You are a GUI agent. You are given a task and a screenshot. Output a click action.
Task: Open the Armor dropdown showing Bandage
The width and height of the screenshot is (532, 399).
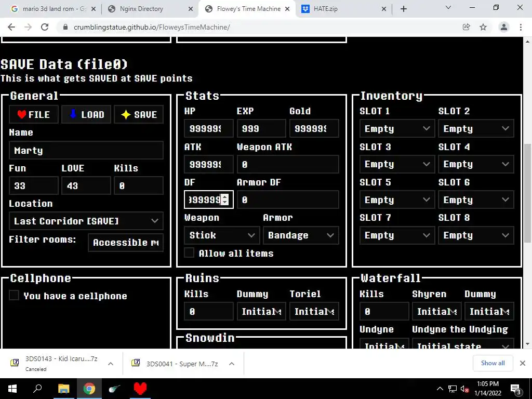tap(301, 235)
